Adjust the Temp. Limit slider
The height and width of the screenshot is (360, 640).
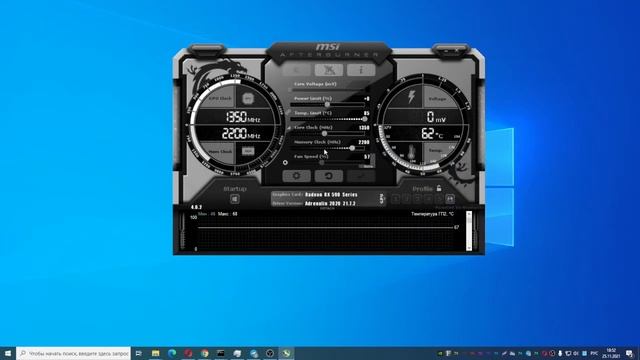(x=364, y=119)
